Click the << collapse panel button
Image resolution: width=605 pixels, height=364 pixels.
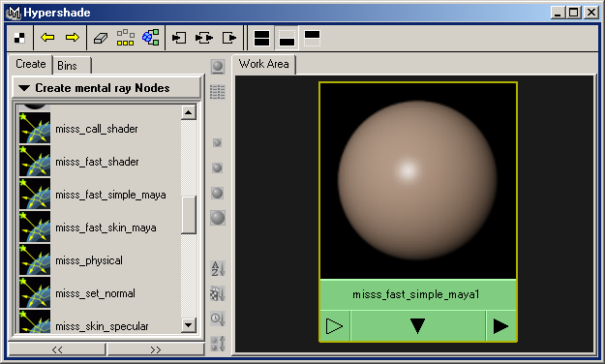[57, 349]
